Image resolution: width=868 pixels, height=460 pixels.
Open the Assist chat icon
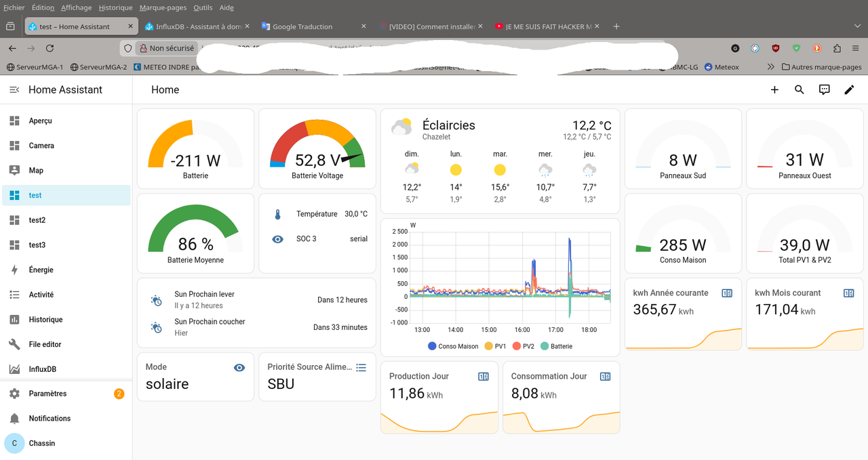coord(825,89)
